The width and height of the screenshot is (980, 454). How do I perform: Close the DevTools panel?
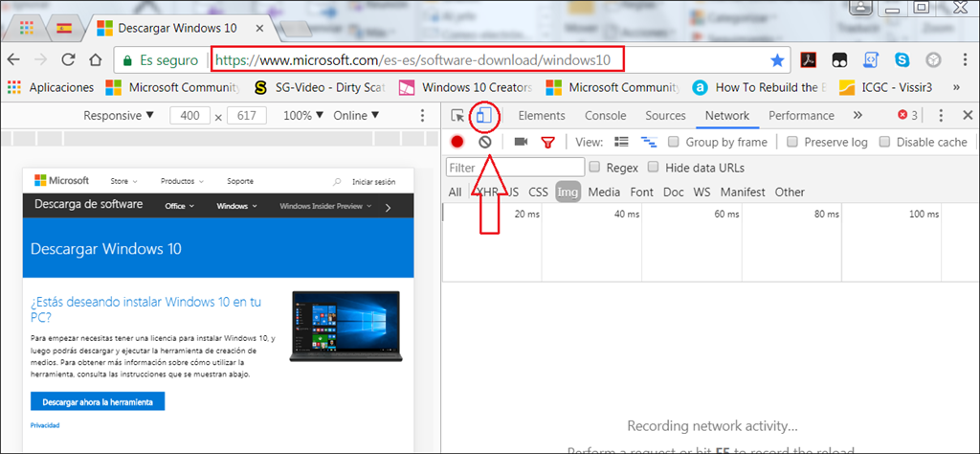point(968,115)
